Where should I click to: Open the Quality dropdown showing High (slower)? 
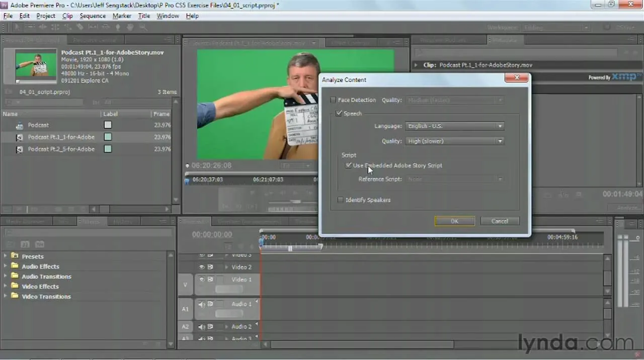tap(455, 141)
